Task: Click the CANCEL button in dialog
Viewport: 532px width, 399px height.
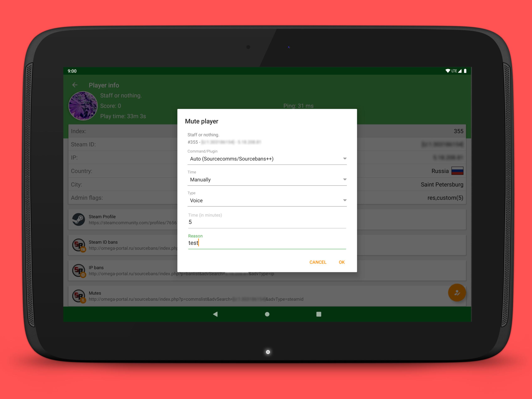Action: point(318,262)
